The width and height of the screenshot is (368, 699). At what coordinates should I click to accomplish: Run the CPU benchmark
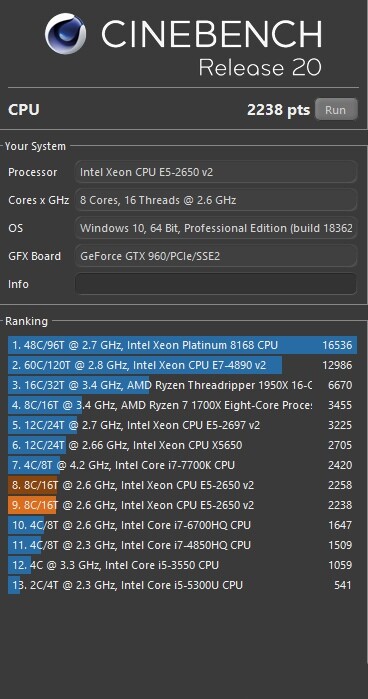pos(336,110)
